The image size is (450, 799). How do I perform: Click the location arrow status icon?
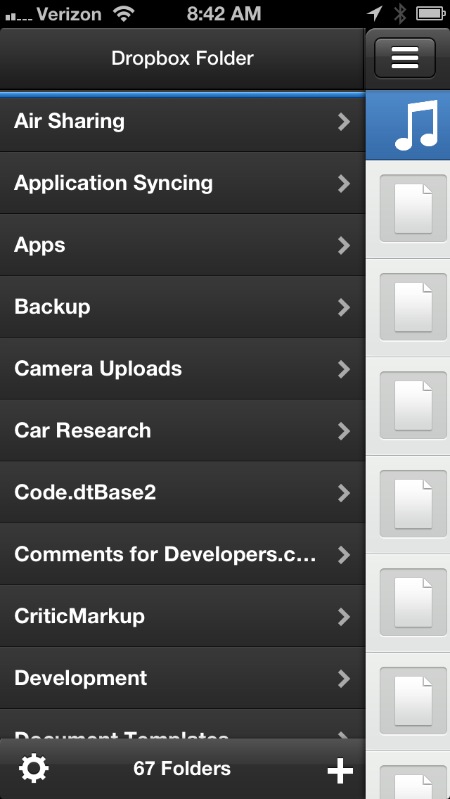point(375,14)
